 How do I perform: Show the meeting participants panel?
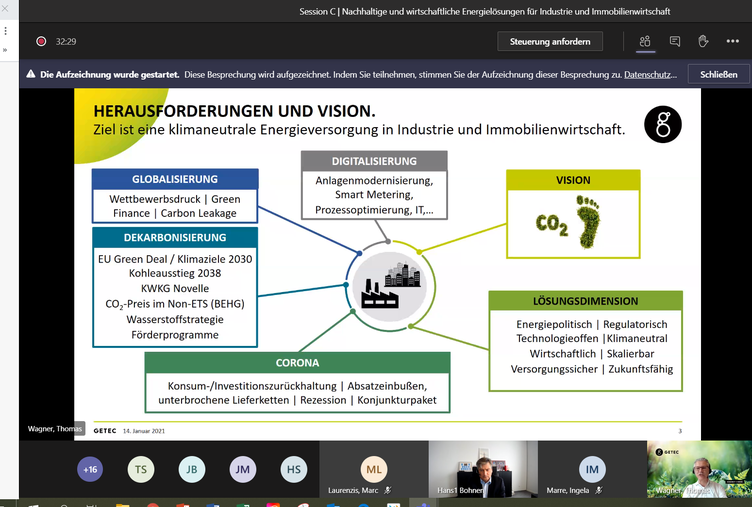[645, 41]
